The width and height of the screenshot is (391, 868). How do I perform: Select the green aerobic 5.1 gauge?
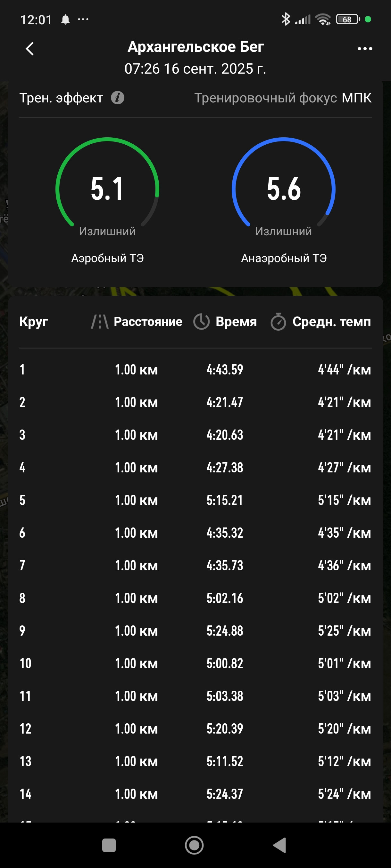(x=107, y=188)
